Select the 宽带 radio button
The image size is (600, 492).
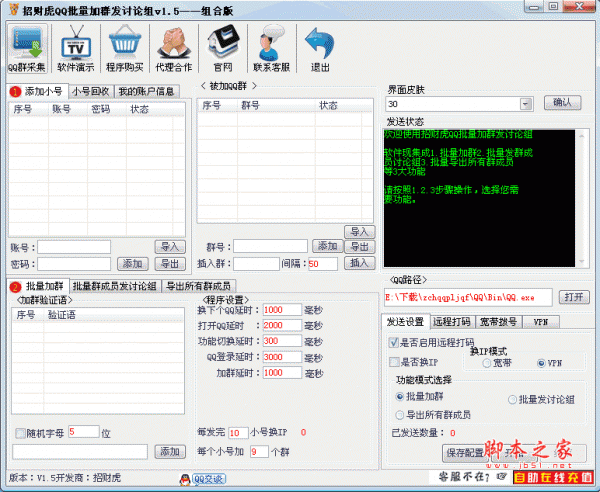coord(486,363)
